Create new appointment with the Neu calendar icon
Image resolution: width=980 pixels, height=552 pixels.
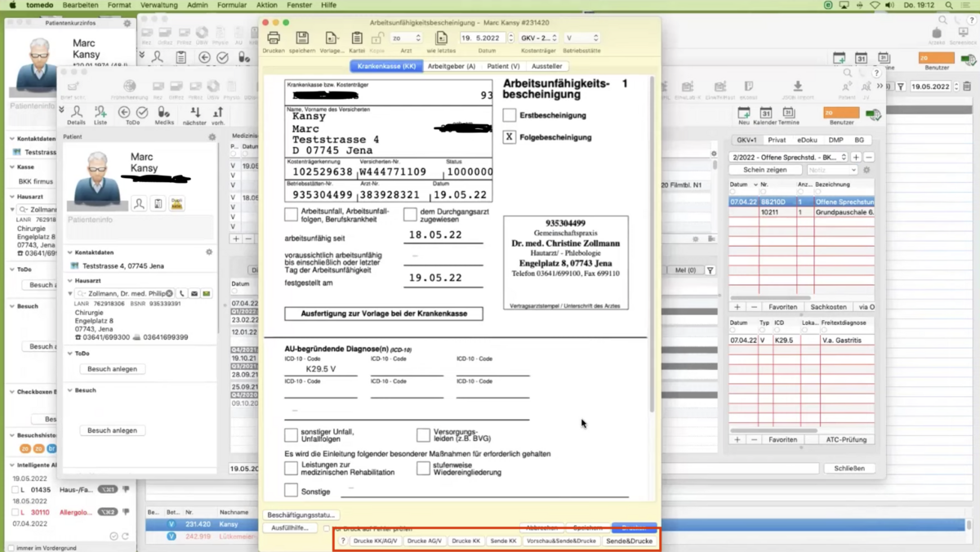click(744, 113)
